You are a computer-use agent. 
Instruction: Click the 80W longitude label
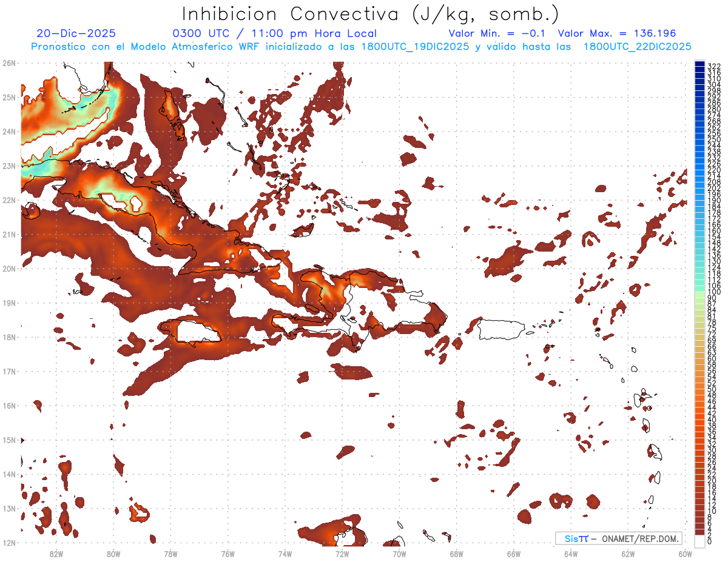[113, 554]
